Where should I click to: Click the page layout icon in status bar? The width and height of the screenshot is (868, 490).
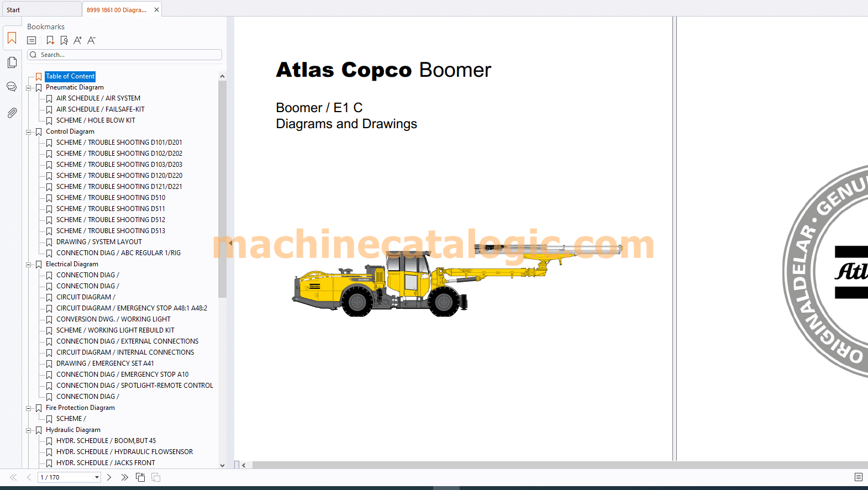coord(858,477)
